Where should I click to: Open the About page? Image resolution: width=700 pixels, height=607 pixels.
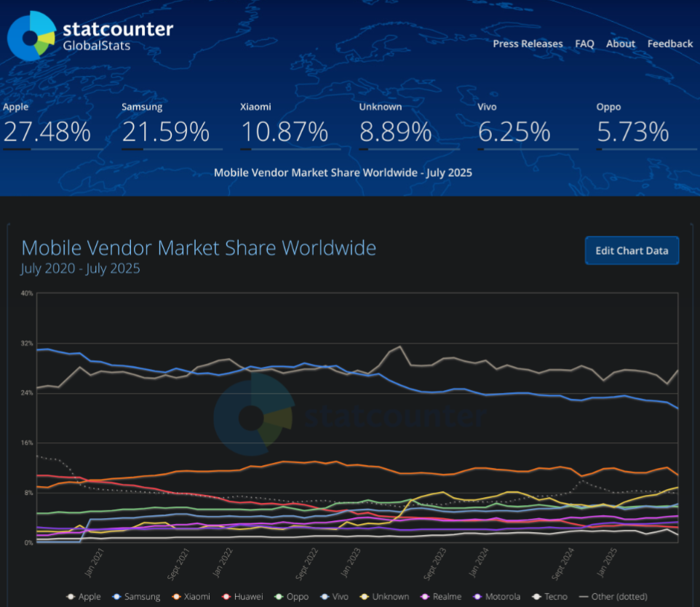point(620,44)
